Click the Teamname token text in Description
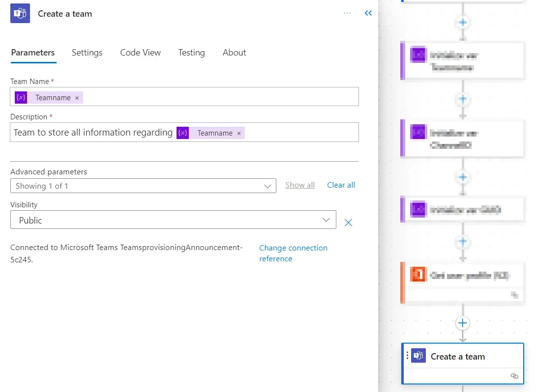Image resolution: width=536 pixels, height=392 pixels. (x=215, y=133)
